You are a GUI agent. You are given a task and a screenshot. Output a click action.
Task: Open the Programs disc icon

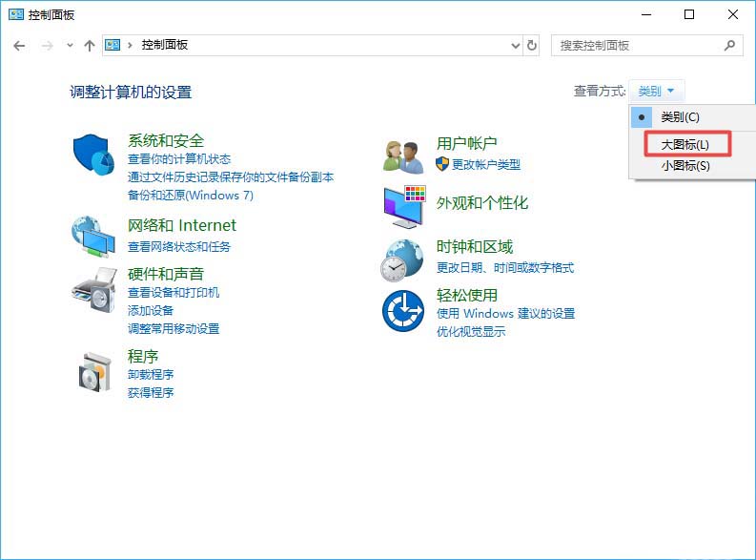tap(95, 372)
